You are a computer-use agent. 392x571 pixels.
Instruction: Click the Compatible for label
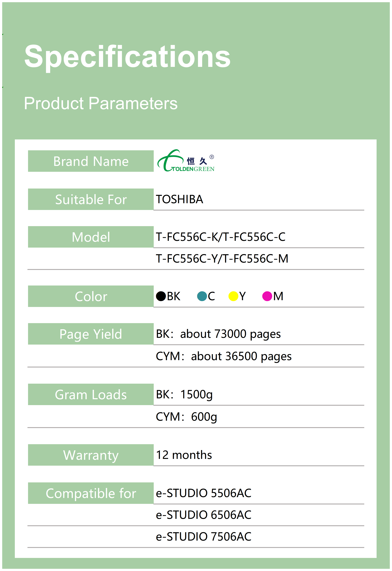[91, 493]
